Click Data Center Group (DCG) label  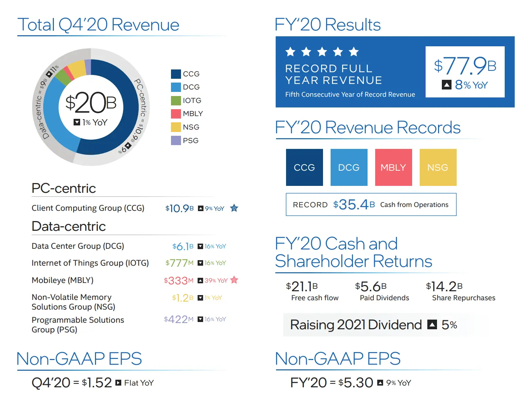tap(78, 246)
